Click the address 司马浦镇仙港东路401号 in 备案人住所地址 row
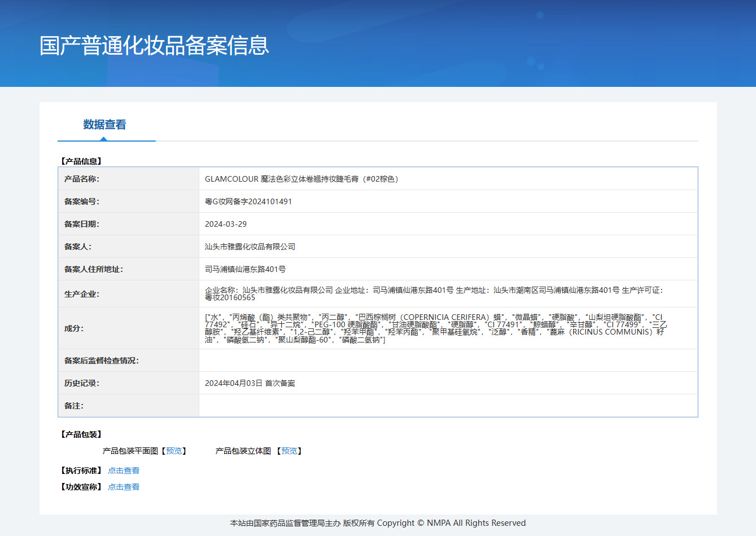Viewport: 756px width, 536px height. (x=246, y=269)
